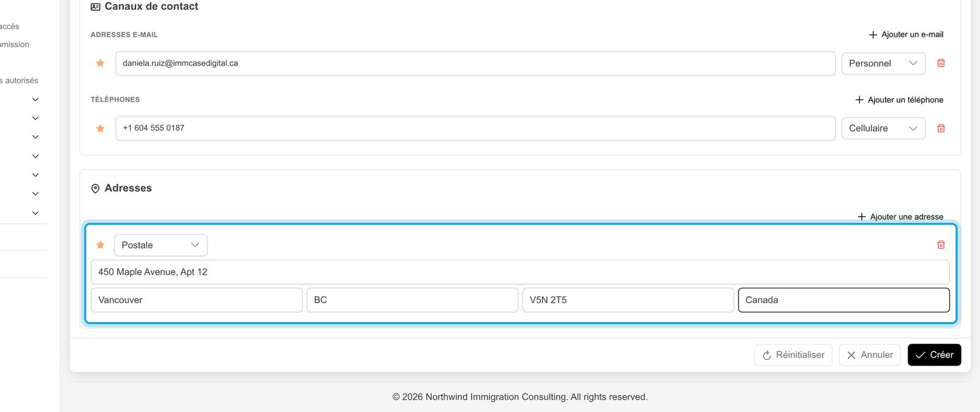The image size is (980, 412).
Task: Click Ajouter une adresse
Action: click(x=900, y=217)
